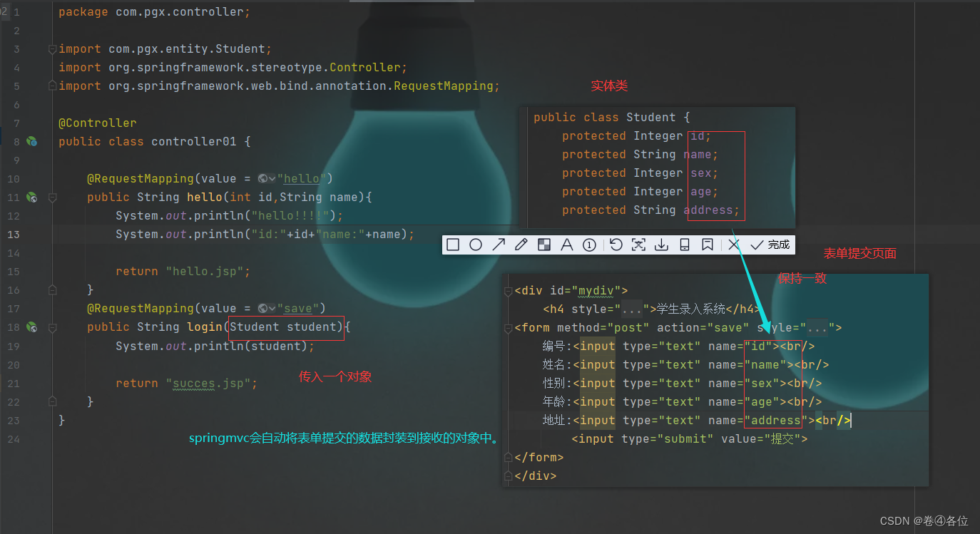Click the bookmark pin icon in toolbar
The width and height of the screenshot is (980, 534).
point(708,245)
